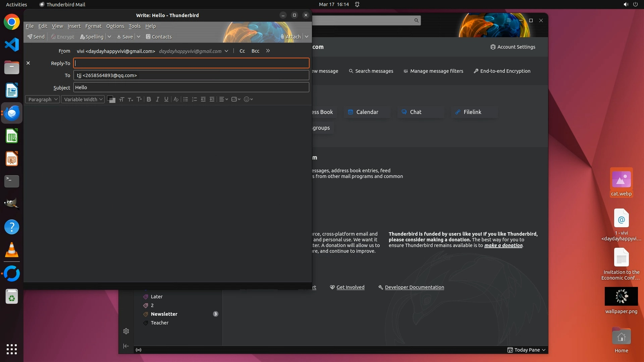Click the increase font size icon
644x362 pixels.
pyautogui.click(x=139, y=99)
